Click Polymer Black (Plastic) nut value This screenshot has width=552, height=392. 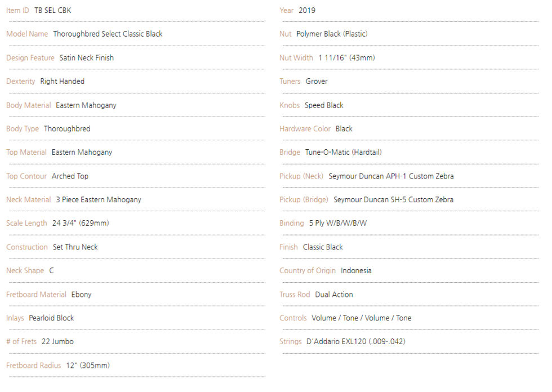coord(332,34)
